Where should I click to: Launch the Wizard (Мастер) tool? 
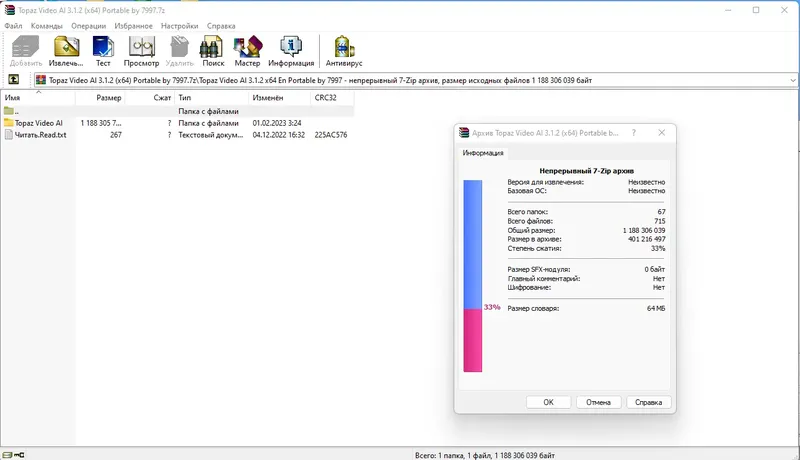tap(247, 51)
